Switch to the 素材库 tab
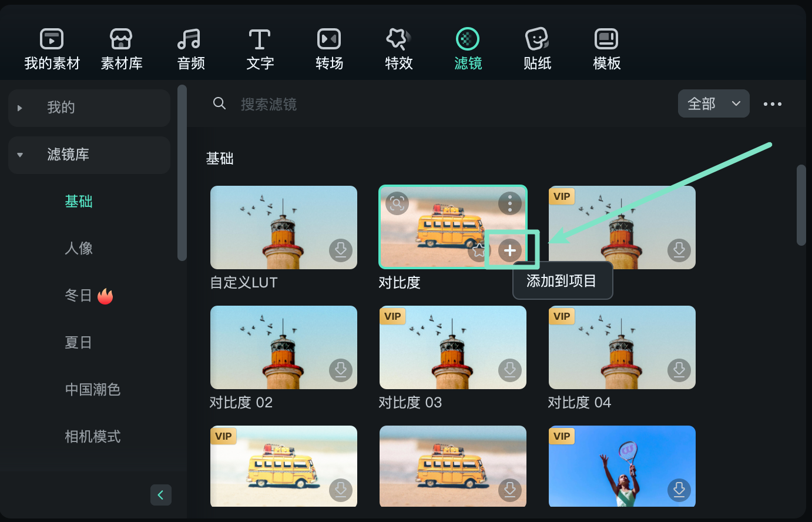Viewport: 812px width, 522px height. pyautogui.click(x=120, y=48)
